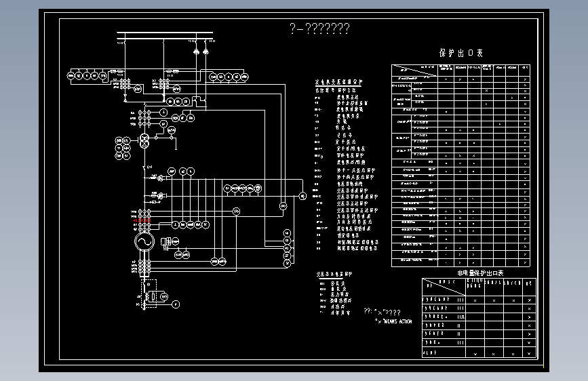Click the 非电量保护出口表 heading
The image size is (588, 381).
click(480, 273)
